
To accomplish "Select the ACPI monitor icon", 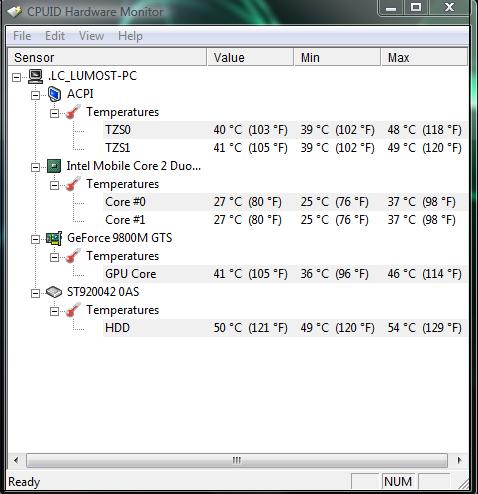I will pyautogui.click(x=54, y=94).
